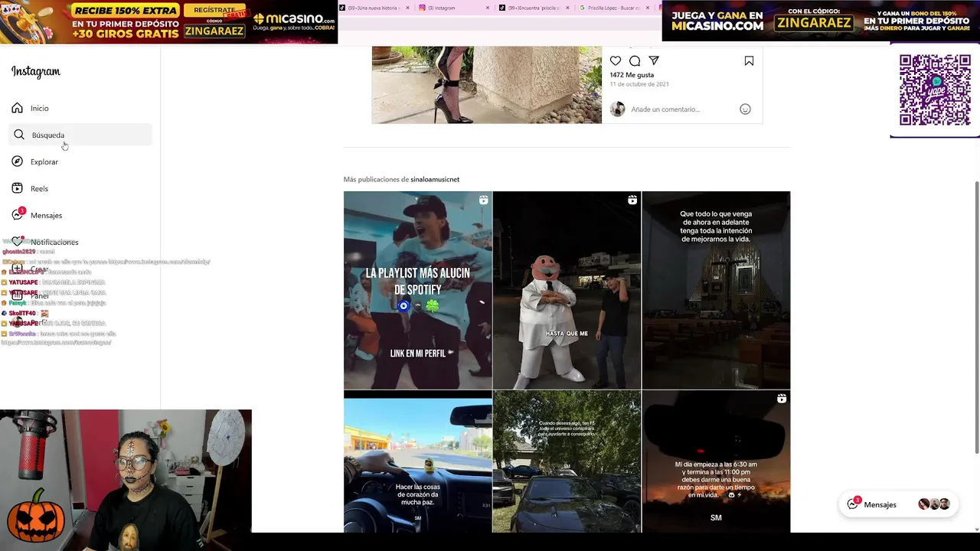The image size is (980, 551).
Task: Click the contact avatars in the floating Mensajes bar
Action: click(934, 504)
